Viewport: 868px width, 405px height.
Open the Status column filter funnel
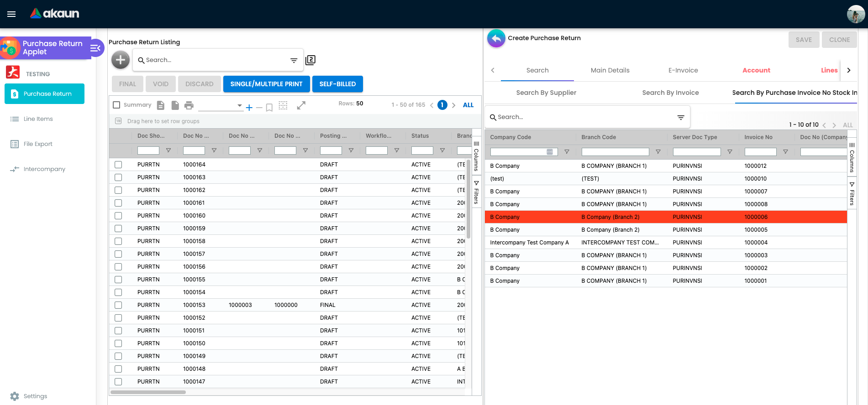(x=442, y=151)
